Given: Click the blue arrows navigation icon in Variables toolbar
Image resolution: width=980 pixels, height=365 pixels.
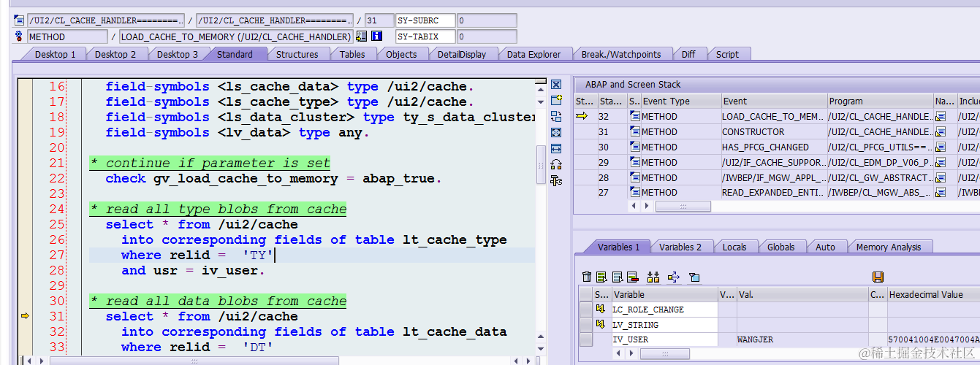Looking at the screenshot, I should pos(674,277).
